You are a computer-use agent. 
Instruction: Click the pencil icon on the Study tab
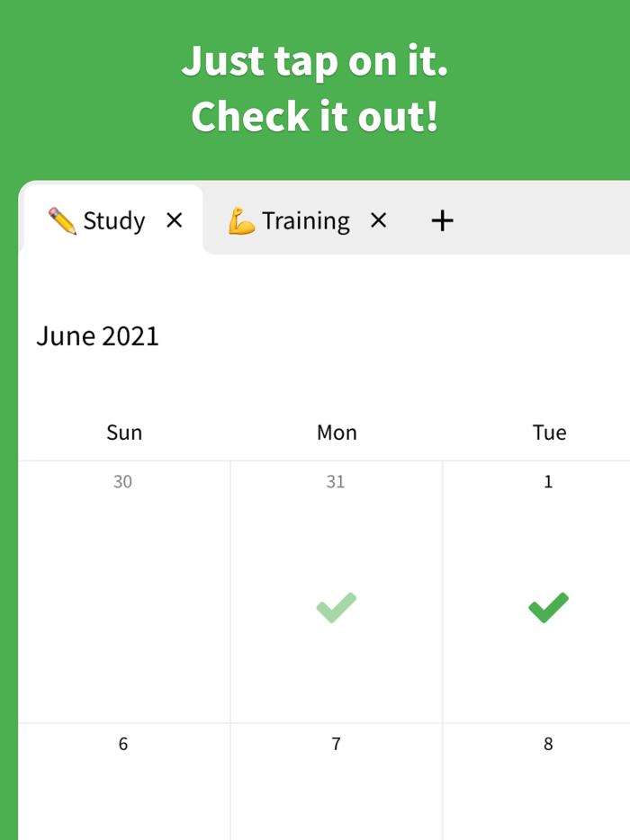point(60,219)
